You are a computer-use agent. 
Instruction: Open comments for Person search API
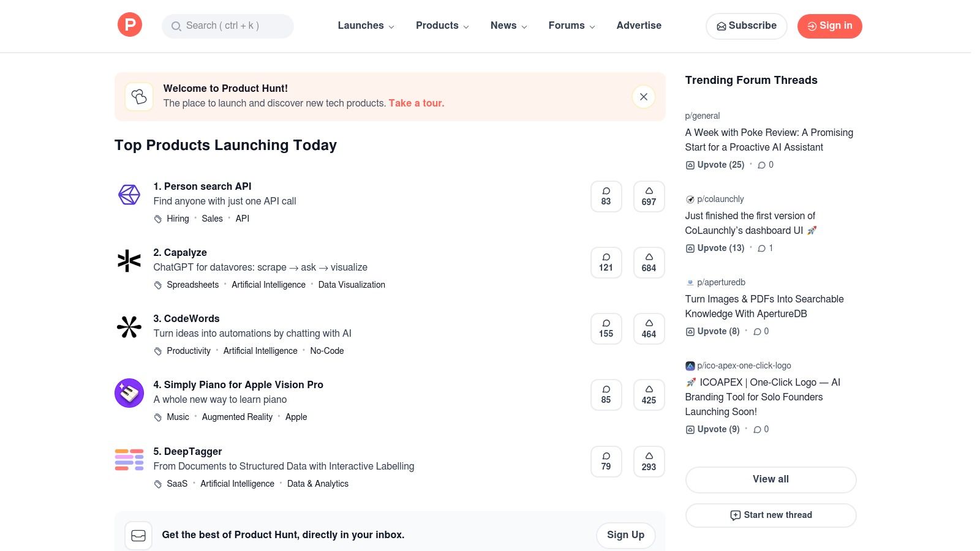pos(606,197)
